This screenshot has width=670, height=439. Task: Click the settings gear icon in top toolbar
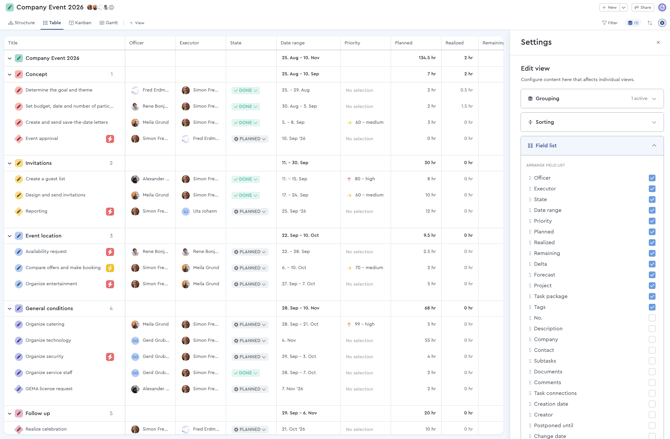coord(662,23)
